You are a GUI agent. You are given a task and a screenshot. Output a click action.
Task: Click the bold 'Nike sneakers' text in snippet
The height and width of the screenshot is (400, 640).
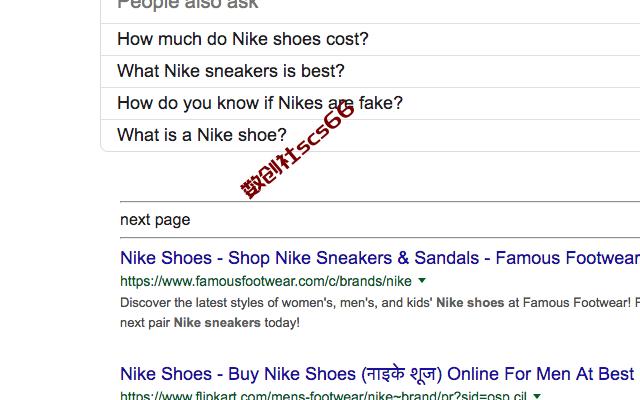[217, 323]
